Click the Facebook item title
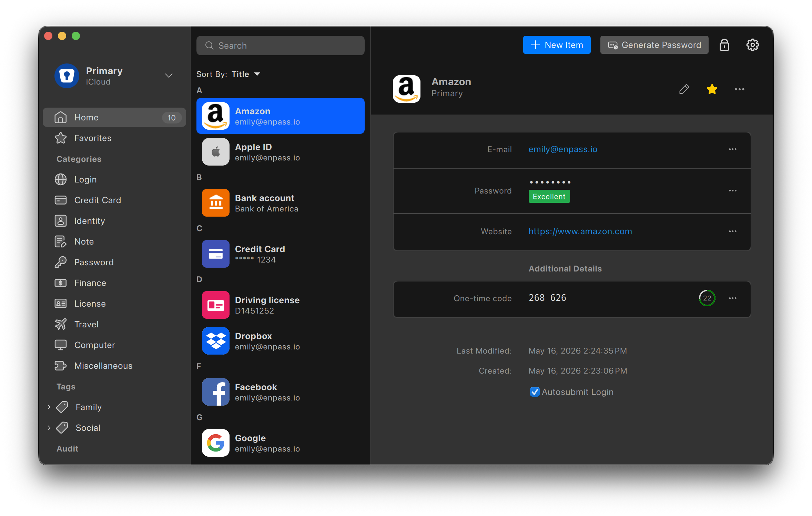812x516 pixels. pyautogui.click(x=256, y=387)
